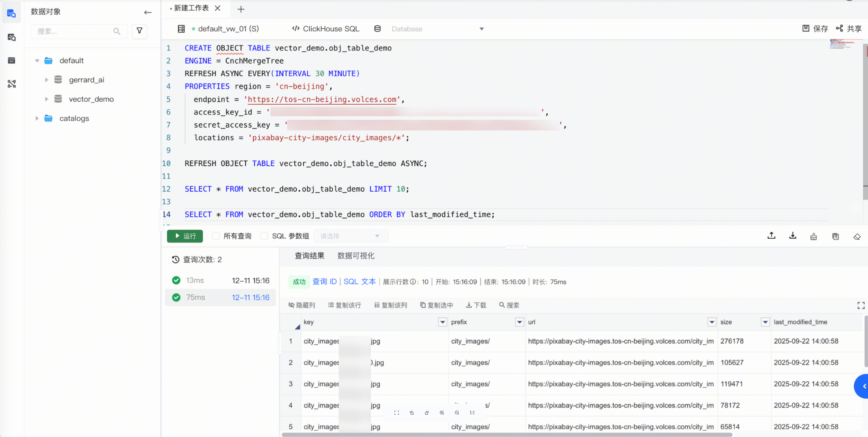Click the fit-to-screen icon on image toolbar

click(x=396, y=413)
